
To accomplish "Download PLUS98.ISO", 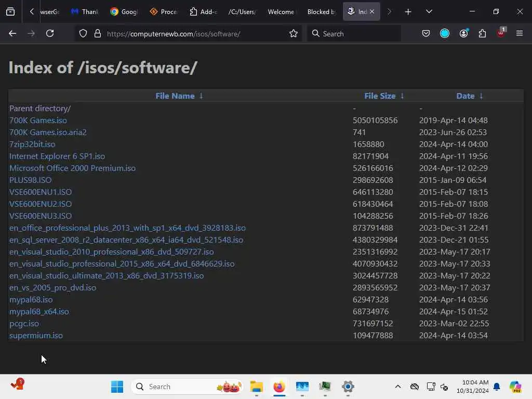I will [x=31, y=180].
